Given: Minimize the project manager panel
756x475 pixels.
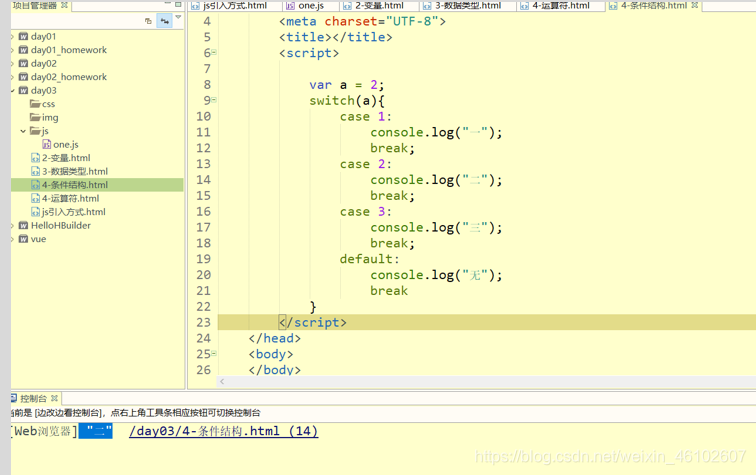Looking at the screenshot, I should tap(168, 4).
